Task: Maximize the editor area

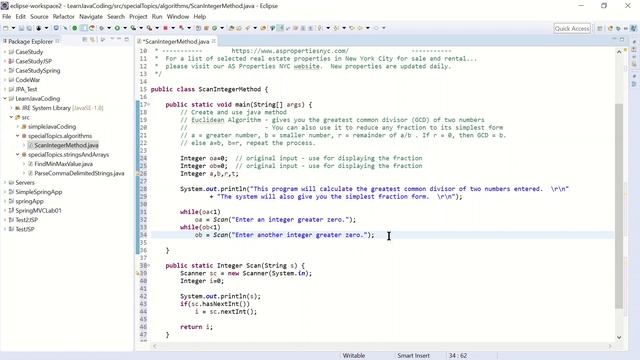Action: [622, 39]
